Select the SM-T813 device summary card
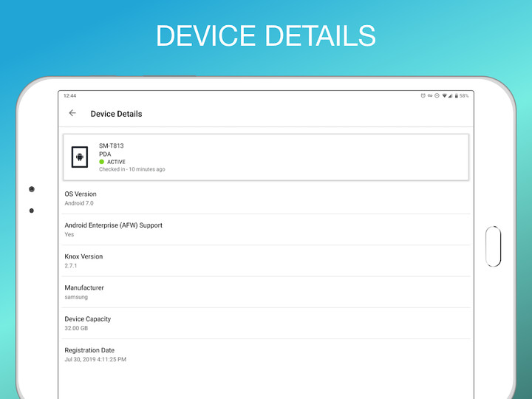Viewport: 532px width, 399px height. click(266, 157)
